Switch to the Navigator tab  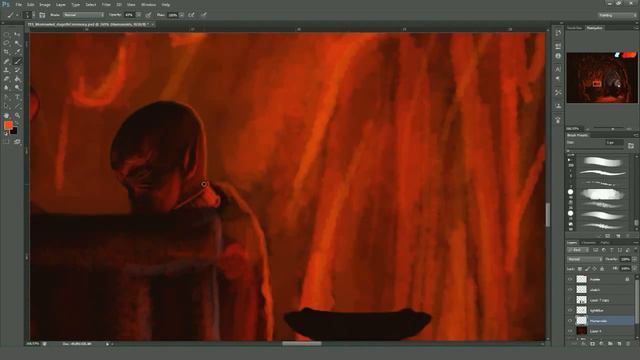594,28
